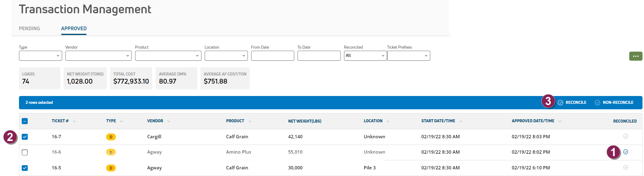
Task: Click the D type badge for ticket 16-6
Action: pyautogui.click(x=111, y=152)
